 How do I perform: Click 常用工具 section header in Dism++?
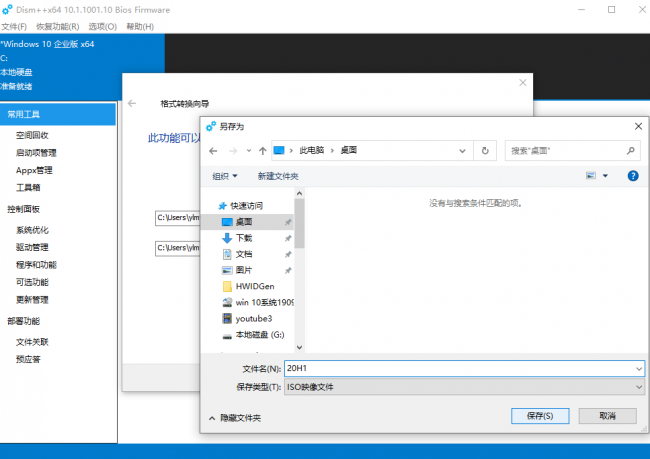(58, 114)
